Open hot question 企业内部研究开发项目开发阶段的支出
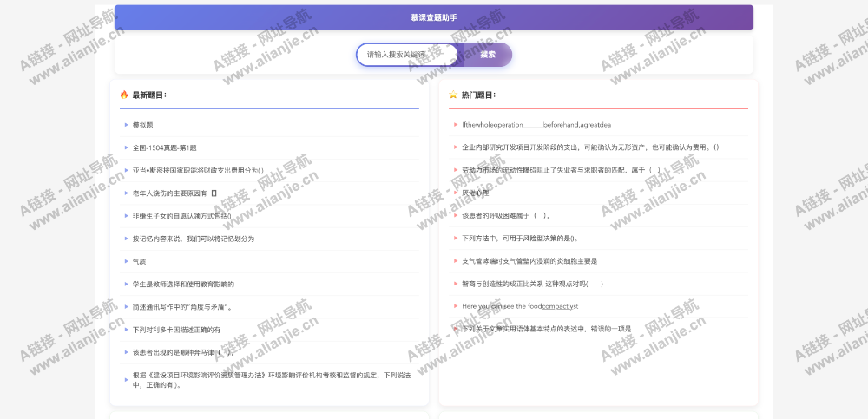Screen dimensions: 868x419 [589, 147]
